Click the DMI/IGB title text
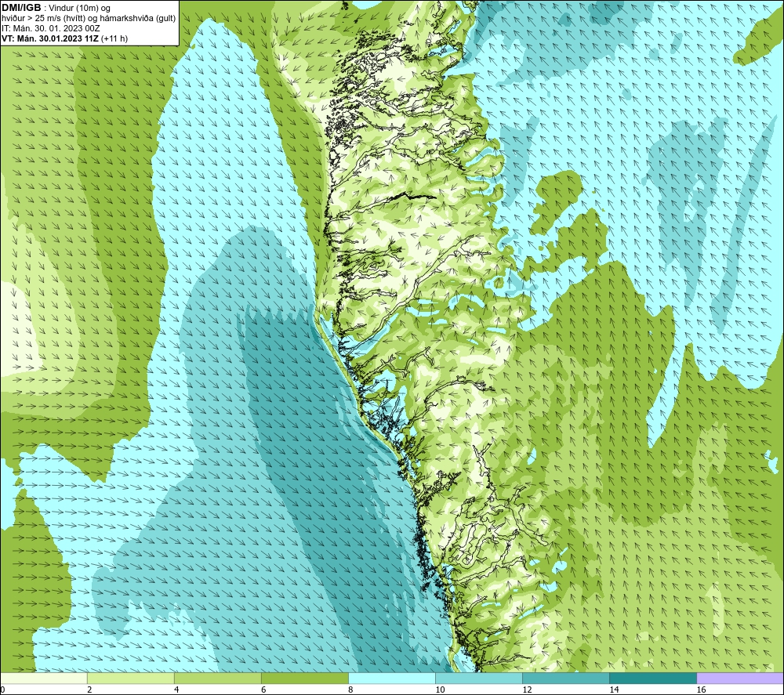Viewport: 784px width, 695px height. point(21,8)
